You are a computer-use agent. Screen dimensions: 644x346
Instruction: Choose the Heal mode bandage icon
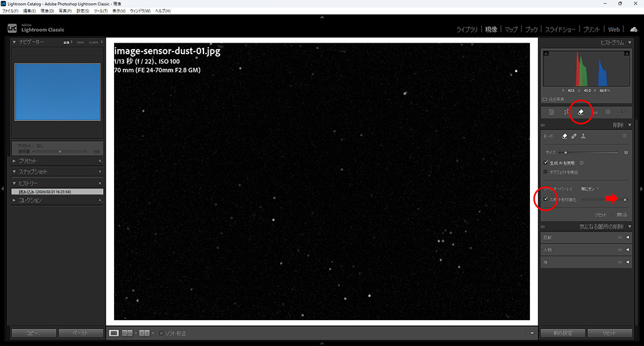(x=574, y=137)
